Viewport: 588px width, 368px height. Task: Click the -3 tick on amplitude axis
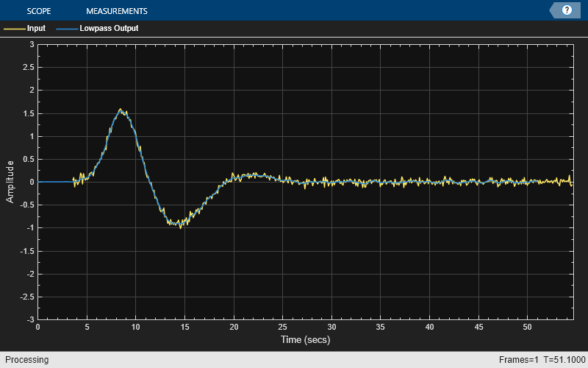click(30, 319)
